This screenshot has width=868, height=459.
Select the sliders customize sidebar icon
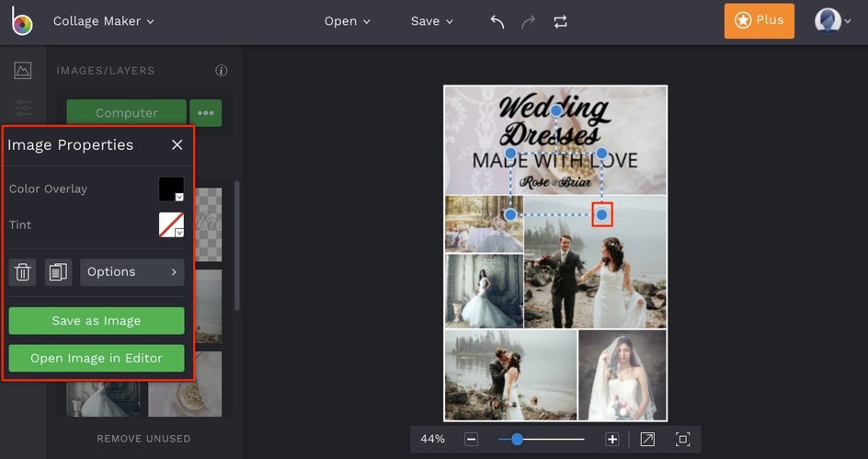pyautogui.click(x=23, y=108)
